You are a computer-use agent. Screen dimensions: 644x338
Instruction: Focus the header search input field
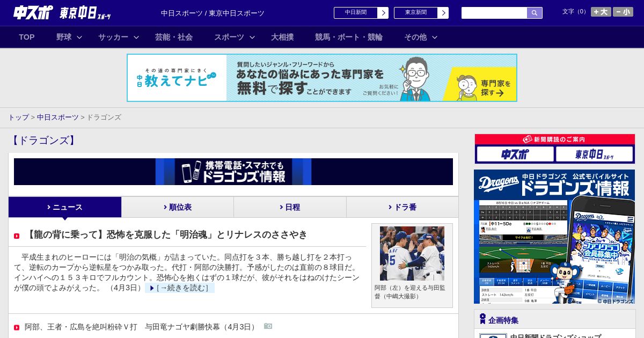pos(494,13)
